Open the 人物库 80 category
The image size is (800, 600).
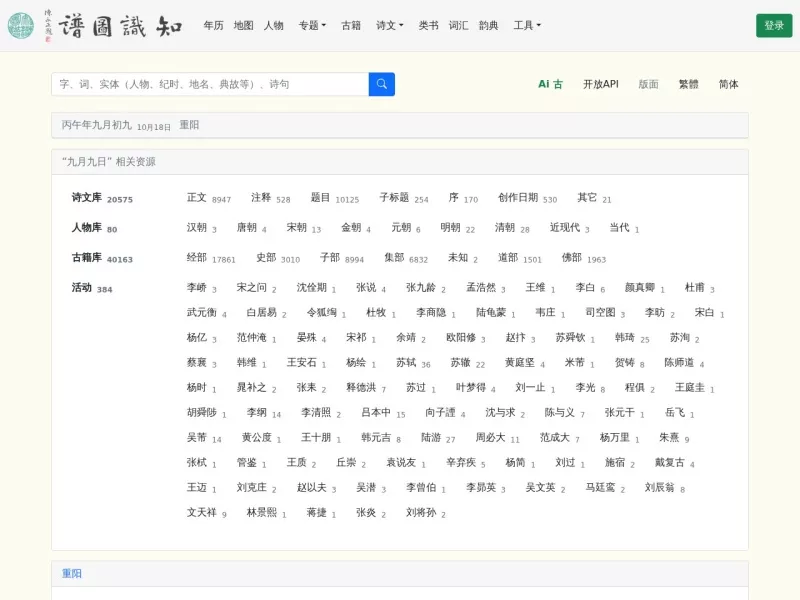click(94, 228)
